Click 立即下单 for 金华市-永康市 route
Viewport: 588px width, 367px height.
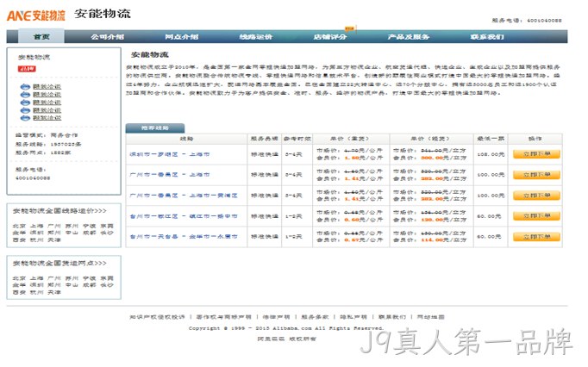click(x=536, y=237)
